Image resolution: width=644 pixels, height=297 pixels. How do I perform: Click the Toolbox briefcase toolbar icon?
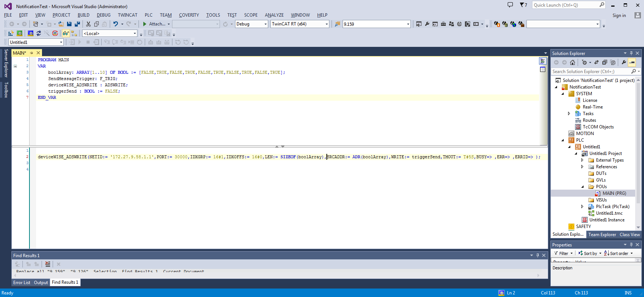(443, 24)
